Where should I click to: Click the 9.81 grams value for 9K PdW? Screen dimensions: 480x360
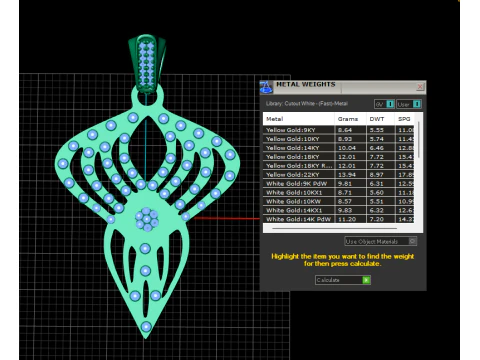point(345,184)
